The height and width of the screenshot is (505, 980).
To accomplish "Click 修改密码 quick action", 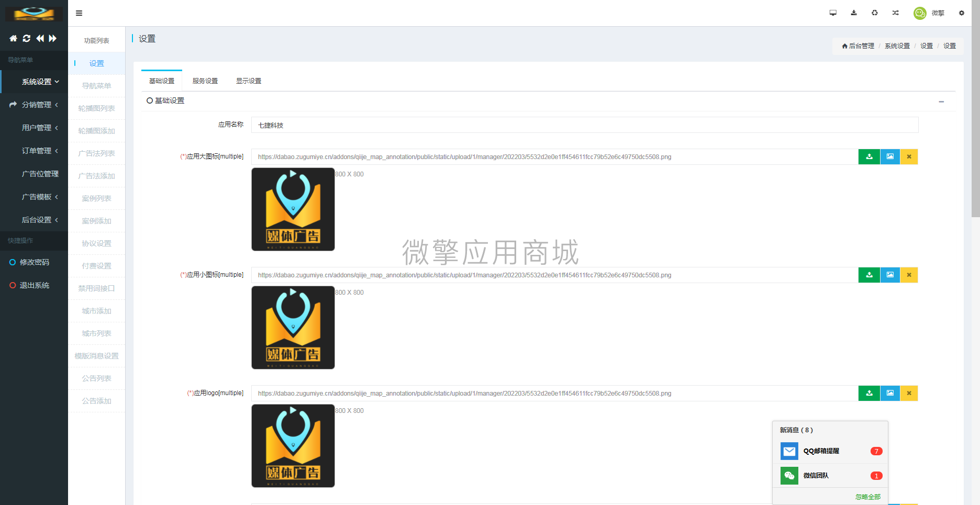I will [34, 262].
